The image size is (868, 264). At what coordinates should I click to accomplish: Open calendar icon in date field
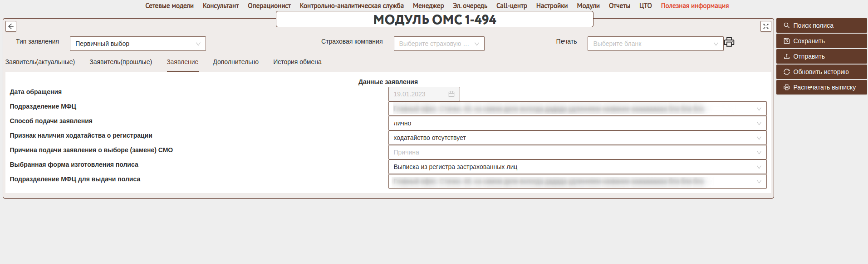point(451,94)
